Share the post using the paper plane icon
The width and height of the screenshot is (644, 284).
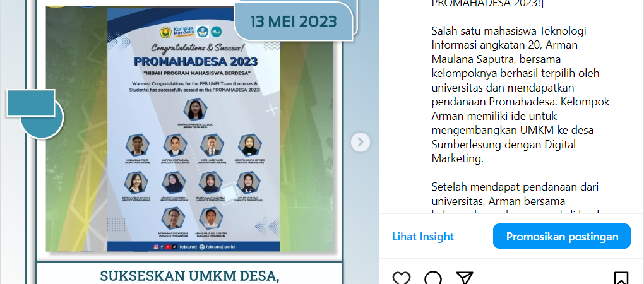coord(465,278)
